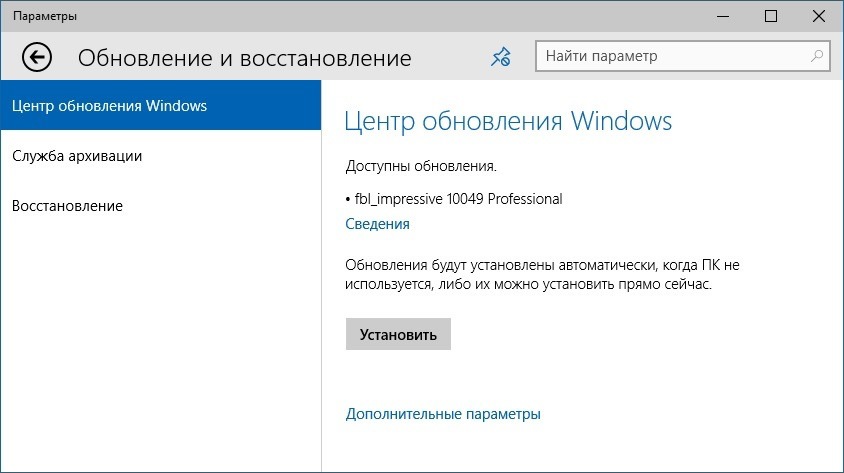Click the 'Доступны обновления.' status text

pos(421,166)
